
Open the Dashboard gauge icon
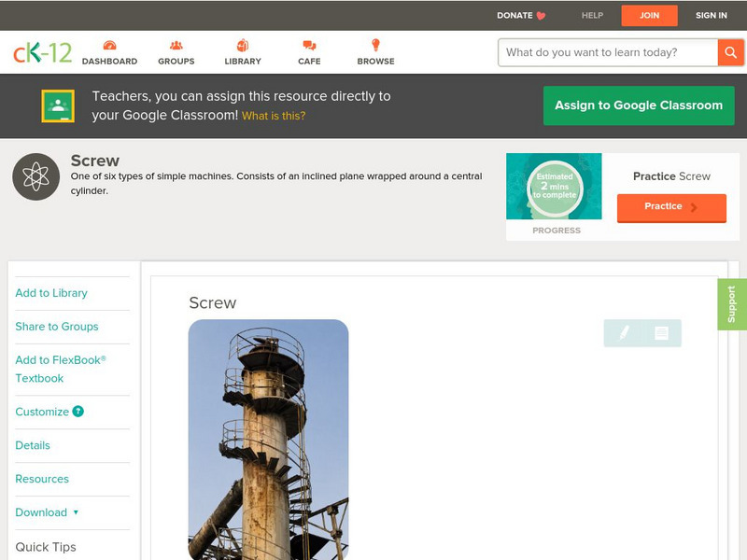[109, 45]
